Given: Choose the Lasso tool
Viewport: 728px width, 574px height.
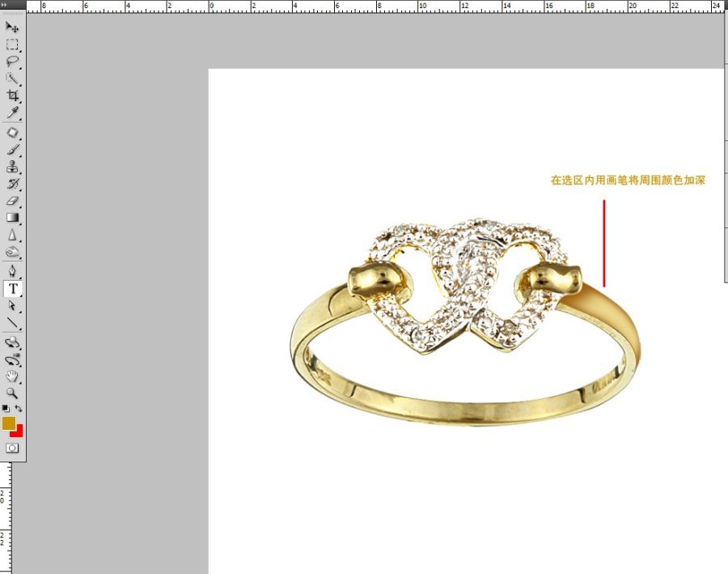Looking at the screenshot, I should click(x=12, y=62).
